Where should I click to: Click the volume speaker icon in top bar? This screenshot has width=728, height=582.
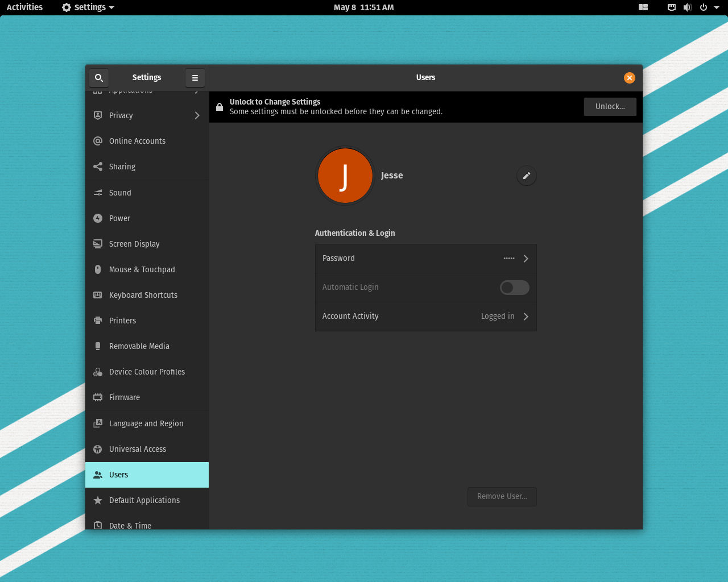688,7
